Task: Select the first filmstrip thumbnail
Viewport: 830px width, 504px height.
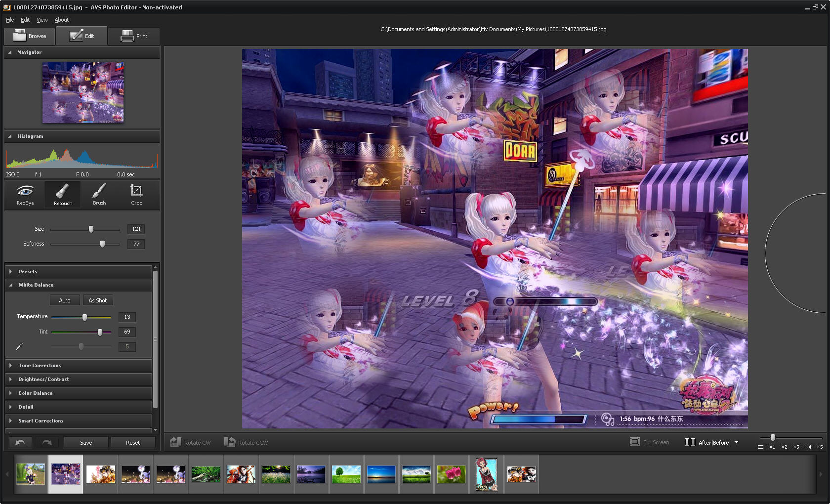Action: (x=31, y=474)
